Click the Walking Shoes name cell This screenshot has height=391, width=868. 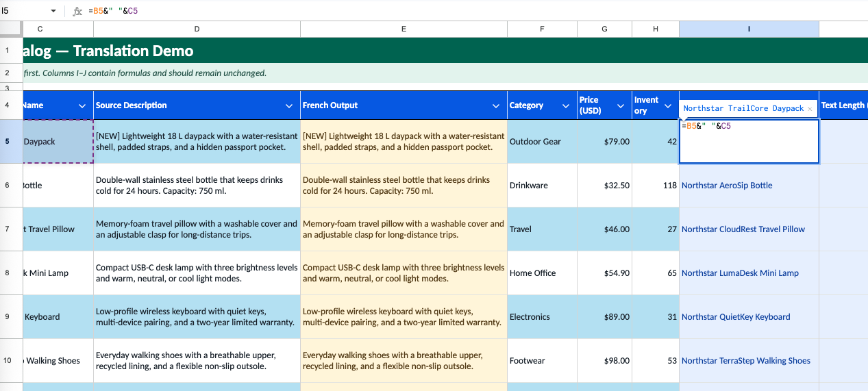click(58, 361)
